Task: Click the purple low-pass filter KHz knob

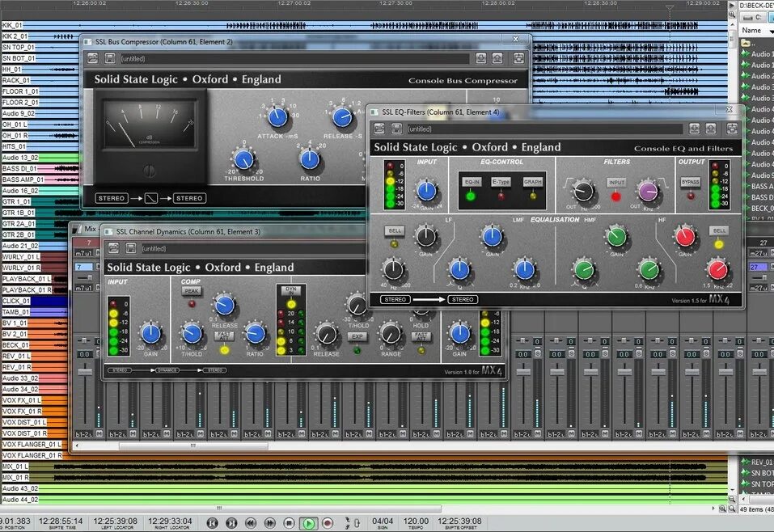Action: click(648, 191)
